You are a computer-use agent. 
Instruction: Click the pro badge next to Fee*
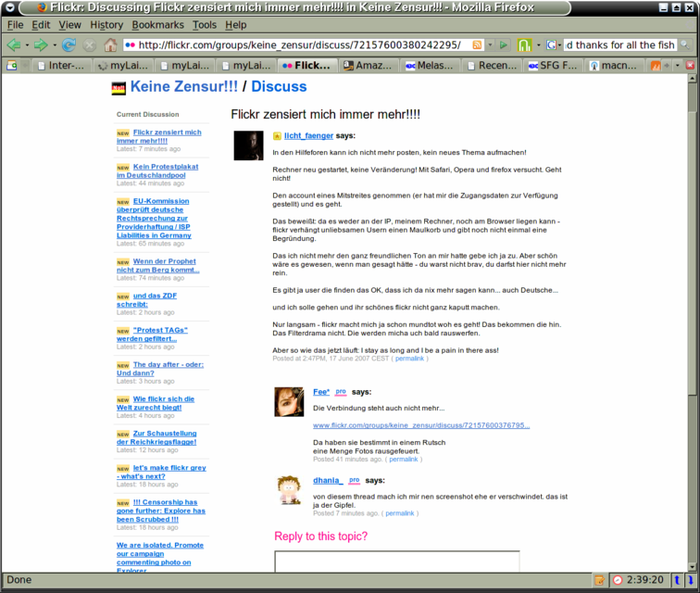341,391
